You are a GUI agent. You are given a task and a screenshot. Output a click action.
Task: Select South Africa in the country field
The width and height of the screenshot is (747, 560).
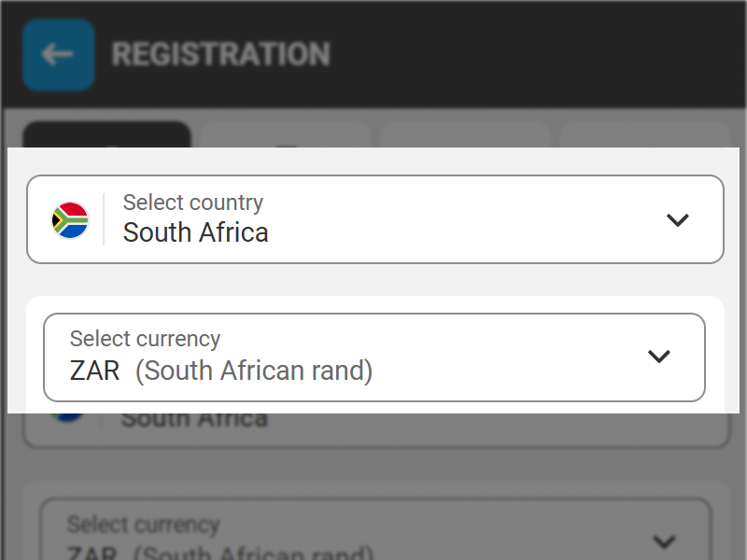click(x=195, y=232)
